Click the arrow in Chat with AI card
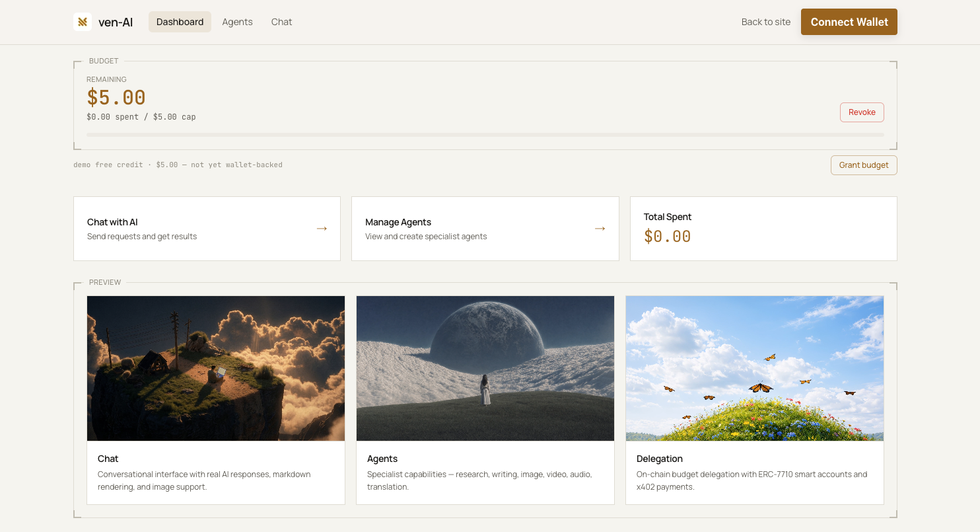The image size is (980, 532). [x=322, y=229]
